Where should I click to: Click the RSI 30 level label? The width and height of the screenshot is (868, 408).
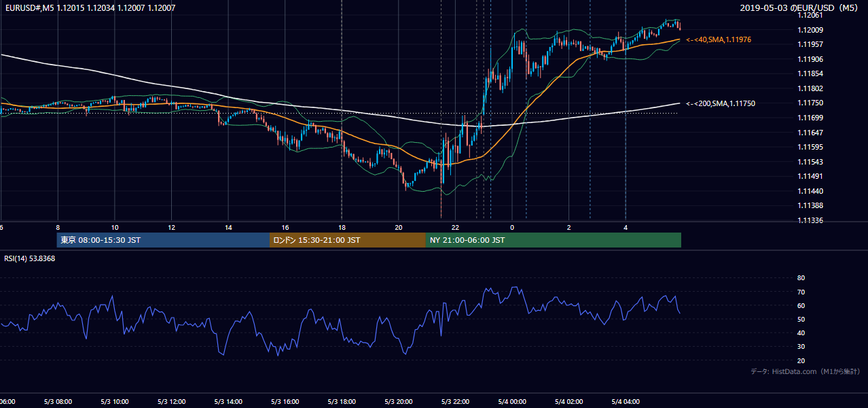(801, 347)
